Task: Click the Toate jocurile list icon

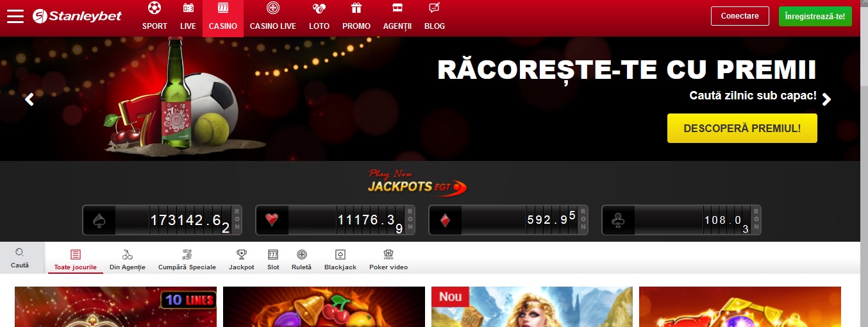Action: [x=76, y=255]
